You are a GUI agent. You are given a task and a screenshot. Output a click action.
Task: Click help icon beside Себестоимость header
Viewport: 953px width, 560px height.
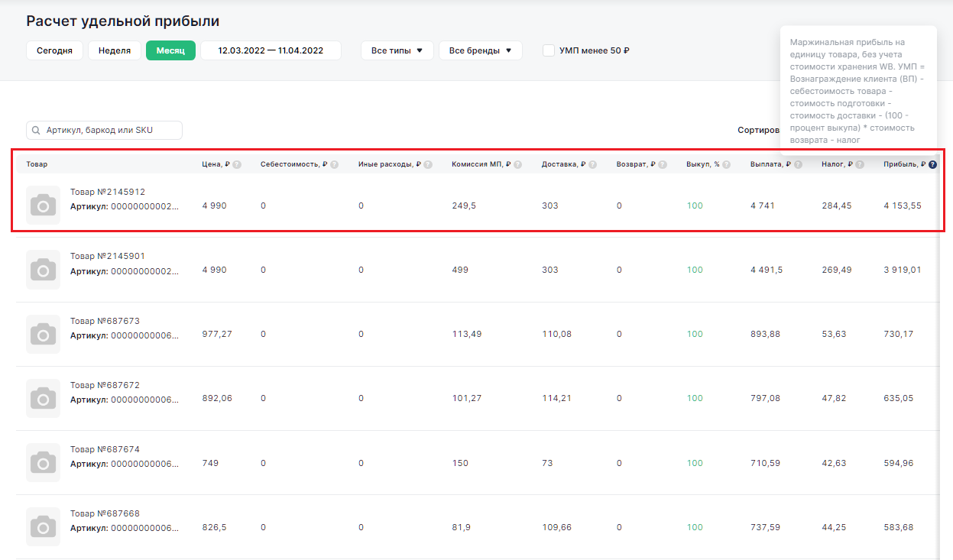tap(335, 164)
